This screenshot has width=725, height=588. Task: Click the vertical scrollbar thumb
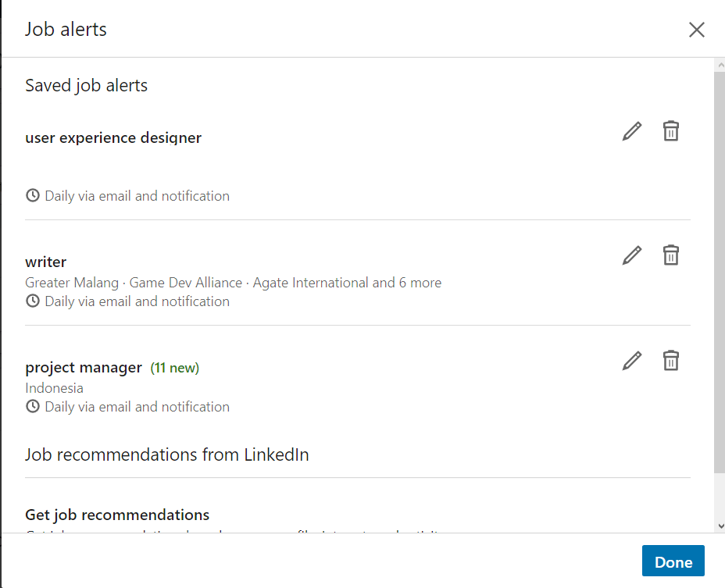pyautogui.click(x=720, y=265)
